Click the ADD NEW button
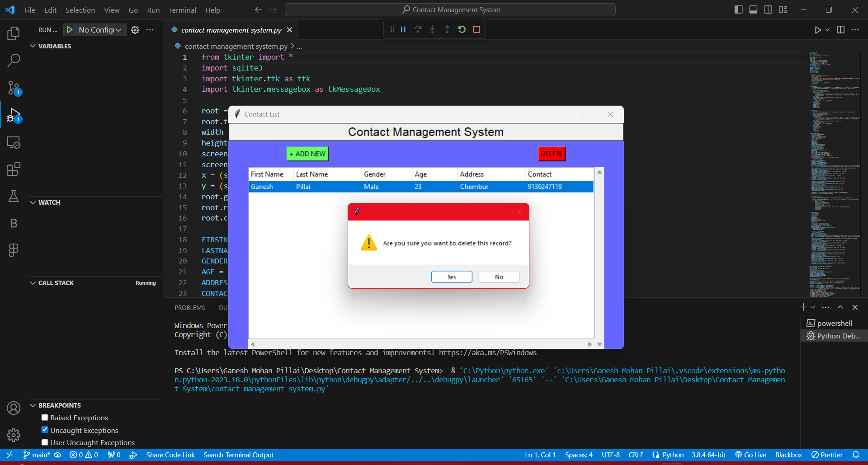This screenshot has height=465, width=868. click(307, 154)
